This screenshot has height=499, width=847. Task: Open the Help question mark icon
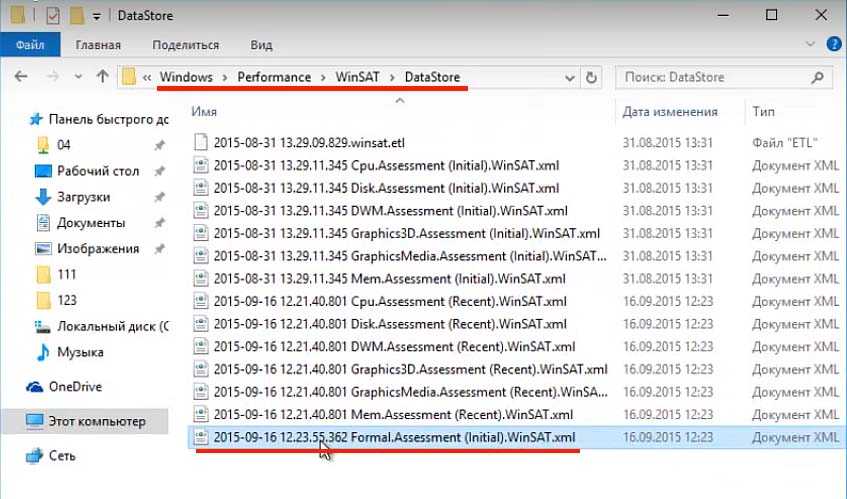click(829, 45)
